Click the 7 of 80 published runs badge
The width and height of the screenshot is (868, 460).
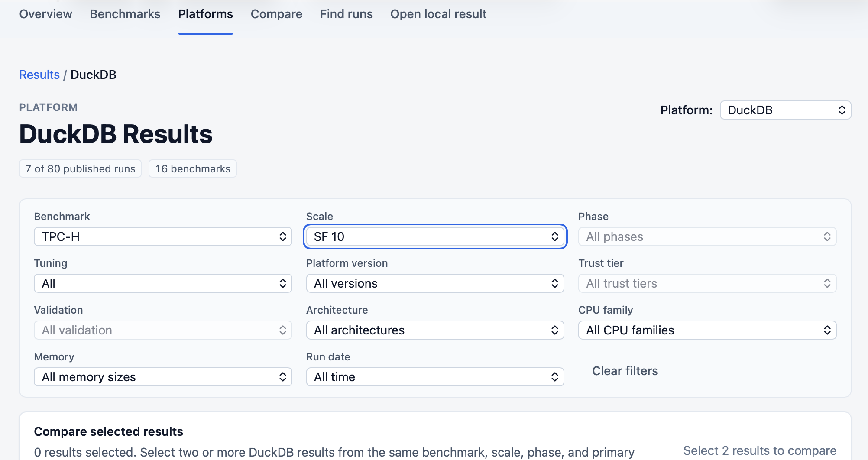click(81, 168)
